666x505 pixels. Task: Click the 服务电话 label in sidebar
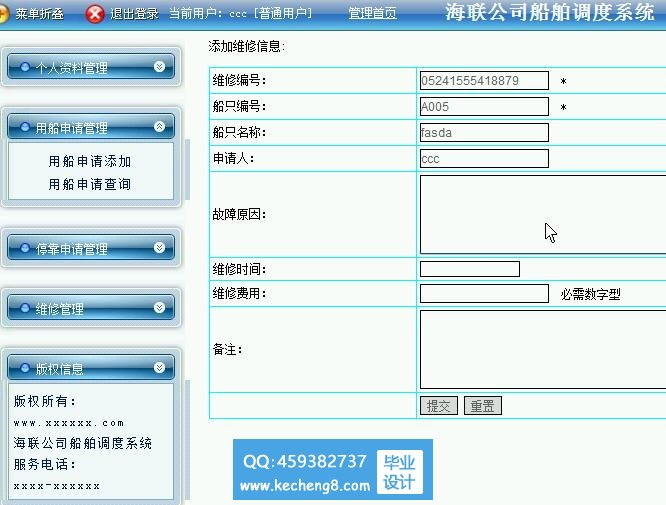point(44,464)
